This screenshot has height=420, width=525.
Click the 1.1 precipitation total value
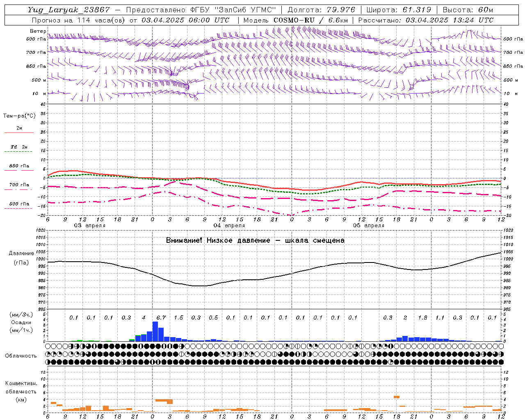pyautogui.click(x=440, y=317)
